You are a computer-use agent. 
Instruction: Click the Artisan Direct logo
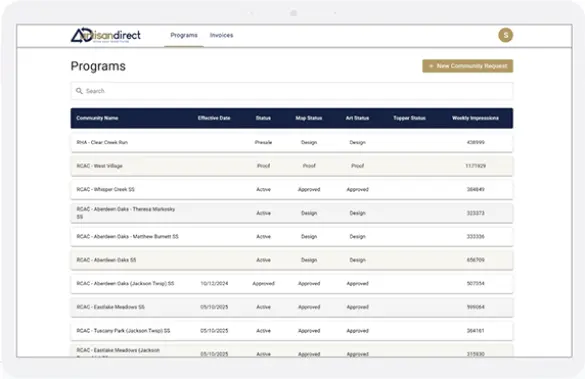tap(106, 36)
